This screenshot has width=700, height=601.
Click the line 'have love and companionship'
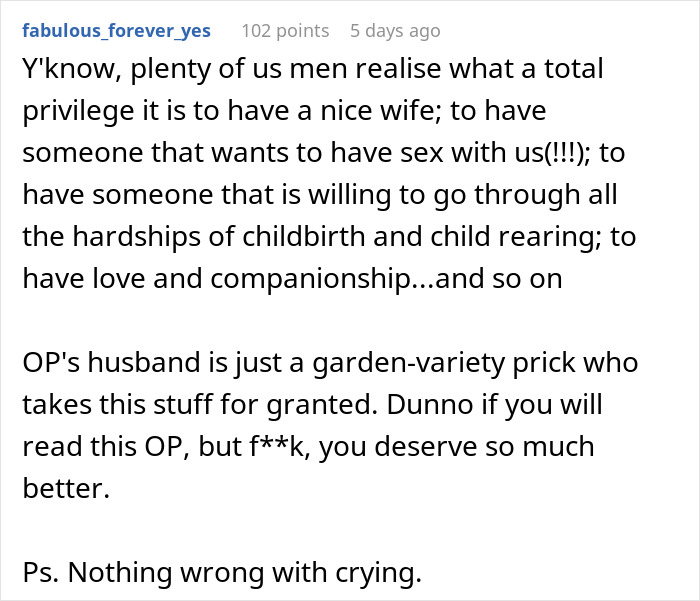292,279
